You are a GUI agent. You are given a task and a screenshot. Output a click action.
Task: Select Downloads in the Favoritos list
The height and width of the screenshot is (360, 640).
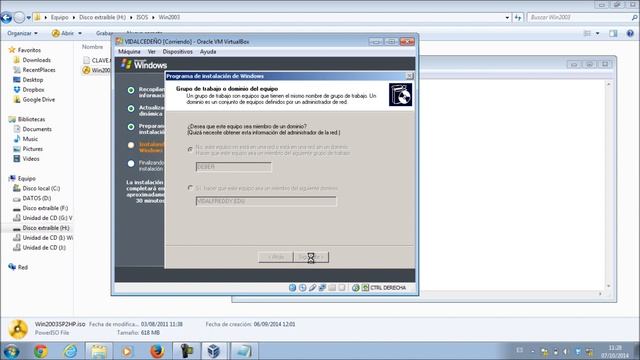coord(37,60)
